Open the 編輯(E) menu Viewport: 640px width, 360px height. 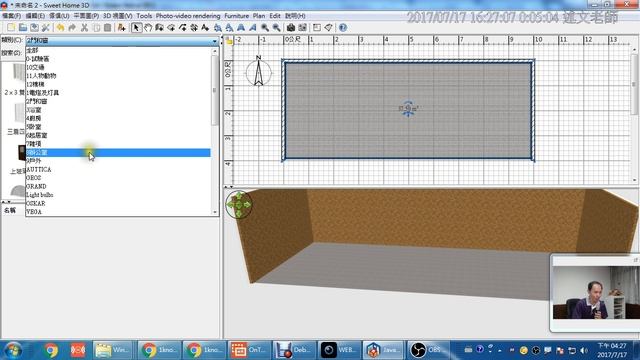click(35, 16)
